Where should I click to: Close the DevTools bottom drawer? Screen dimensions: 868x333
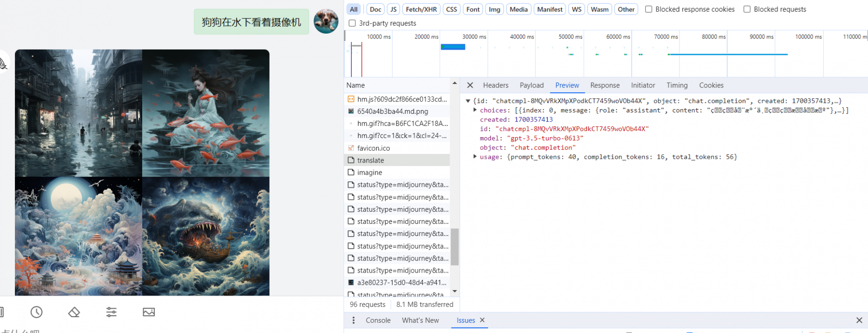pyautogui.click(x=859, y=320)
